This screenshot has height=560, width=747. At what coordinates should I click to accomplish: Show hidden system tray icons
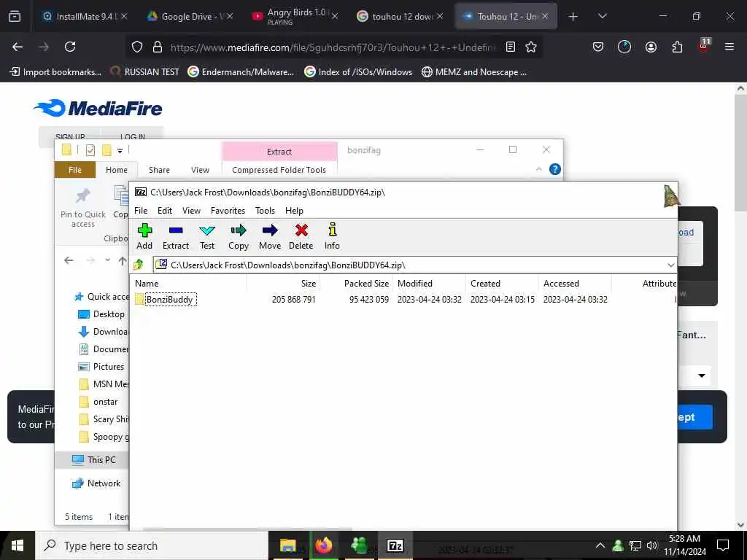click(600, 545)
